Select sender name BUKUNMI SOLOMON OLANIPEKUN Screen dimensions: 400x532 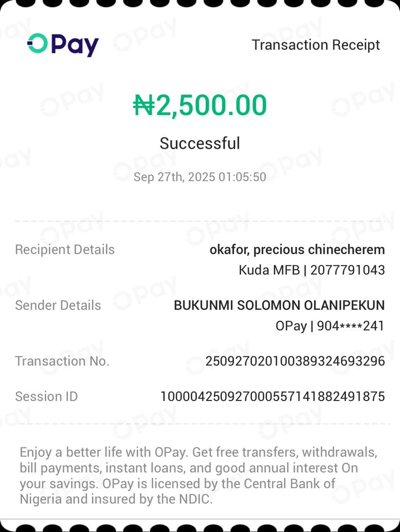click(x=279, y=305)
